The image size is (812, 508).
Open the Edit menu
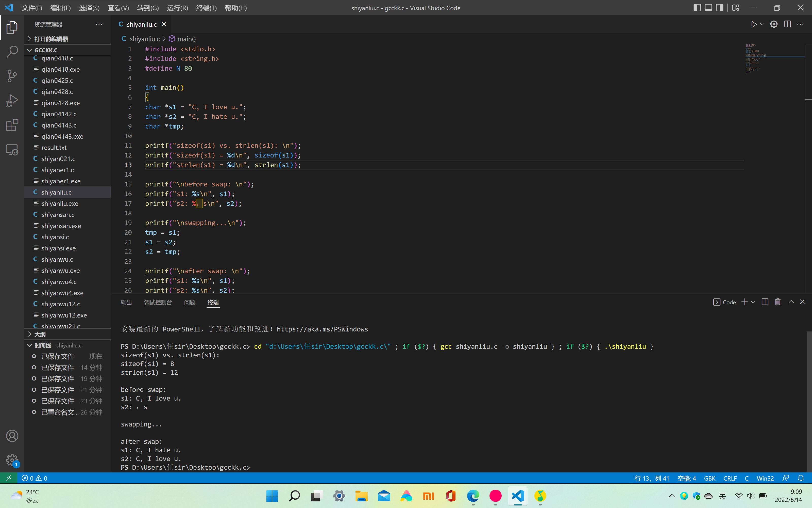pyautogui.click(x=60, y=8)
